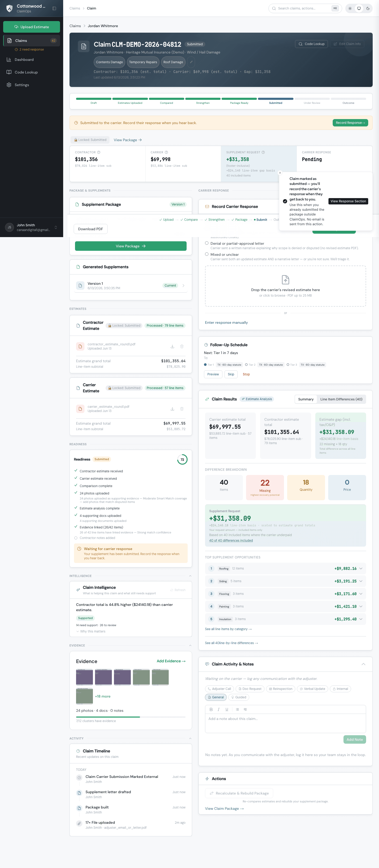Open Code Lookup in the sidebar

point(32,72)
